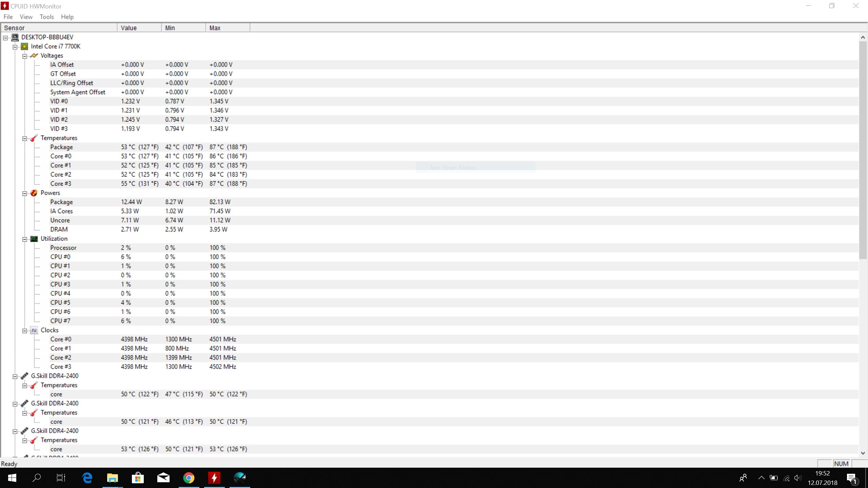
Task: Collapse the Clocks section
Action: (x=25, y=331)
